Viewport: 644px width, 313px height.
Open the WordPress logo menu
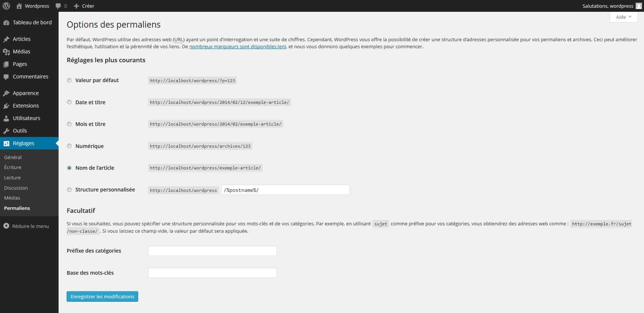click(6, 6)
